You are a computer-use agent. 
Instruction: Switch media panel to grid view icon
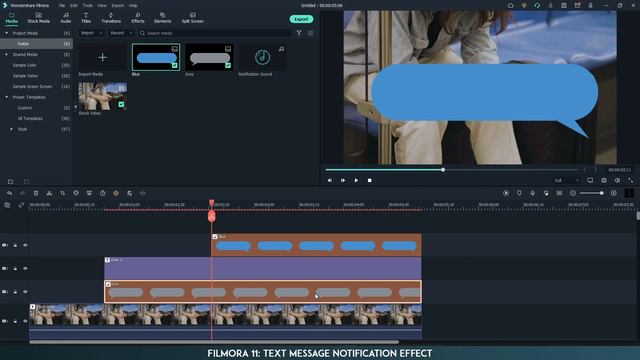[x=311, y=33]
